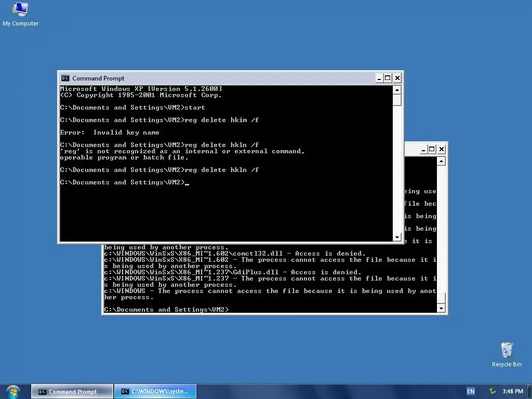Image resolution: width=532 pixels, height=399 pixels.
Task: Click scroll-down arrow in front Command Prompt
Action: click(x=397, y=237)
